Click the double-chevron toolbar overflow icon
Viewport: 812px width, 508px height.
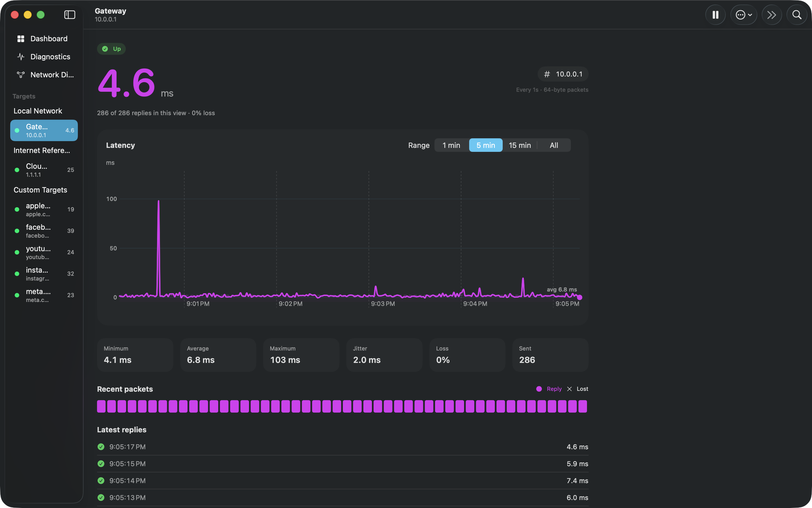tap(771, 15)
